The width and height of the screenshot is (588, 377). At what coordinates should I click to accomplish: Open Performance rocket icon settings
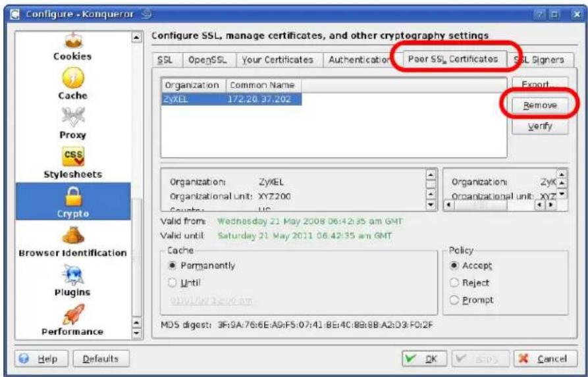[x=72, y=314]
